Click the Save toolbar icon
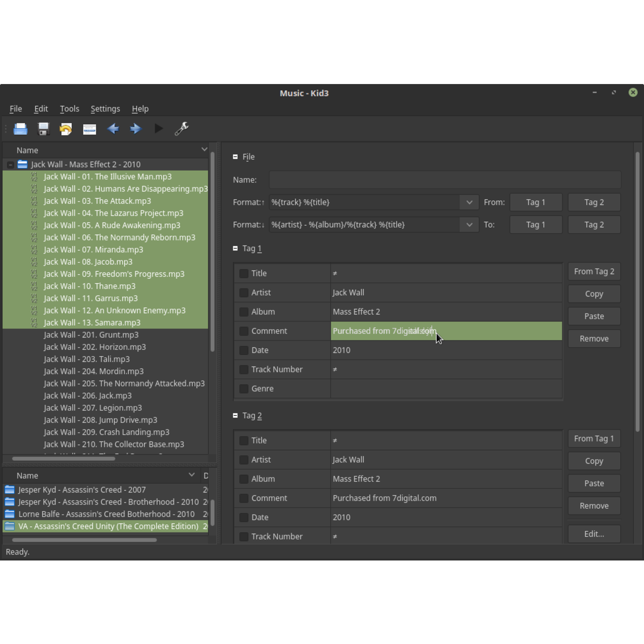The width and height of the screenshot is (644, 644). click(x=44, y=129)
